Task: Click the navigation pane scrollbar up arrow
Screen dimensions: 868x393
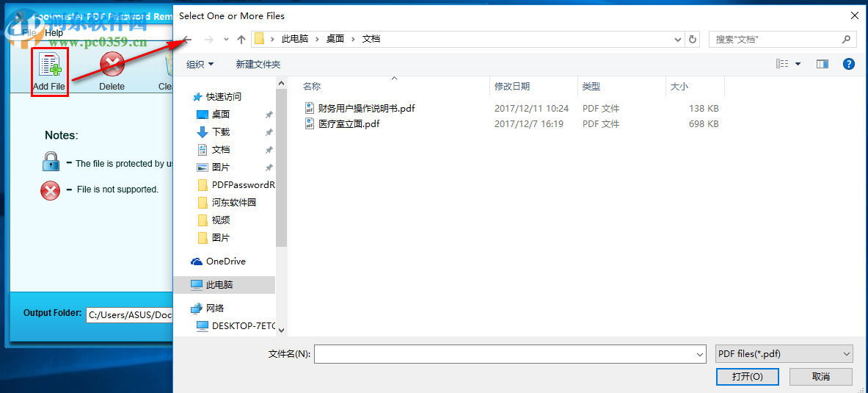Action: [281, 83]
